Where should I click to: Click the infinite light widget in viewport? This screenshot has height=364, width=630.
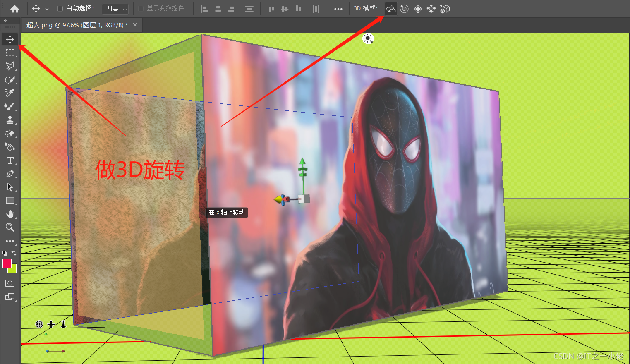pos(368,38)
